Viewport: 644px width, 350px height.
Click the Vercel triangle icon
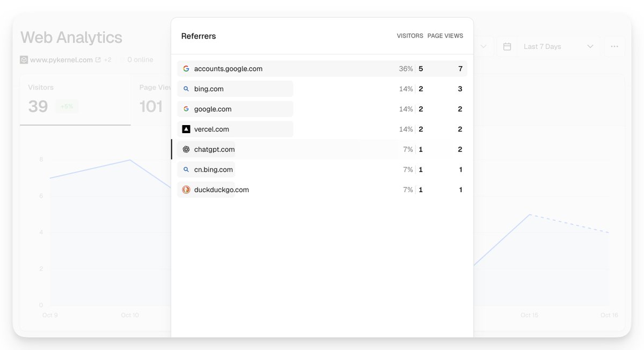(186, 129)
